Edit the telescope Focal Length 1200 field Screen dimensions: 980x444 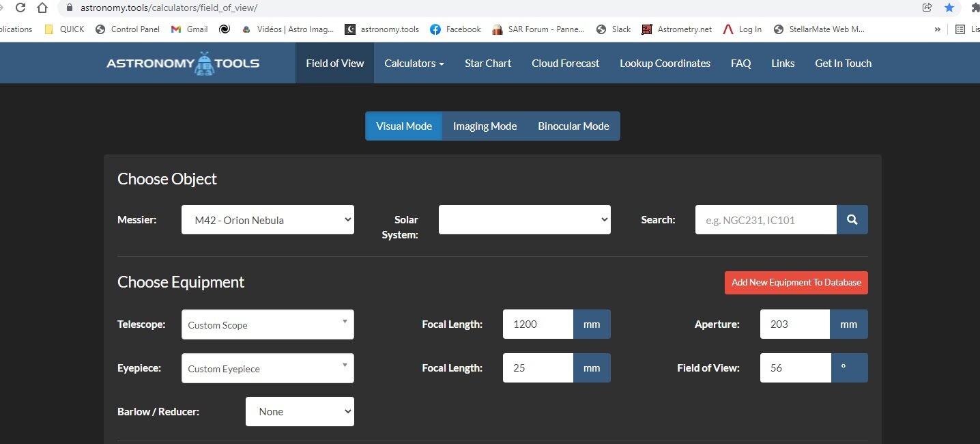(538, 324)
